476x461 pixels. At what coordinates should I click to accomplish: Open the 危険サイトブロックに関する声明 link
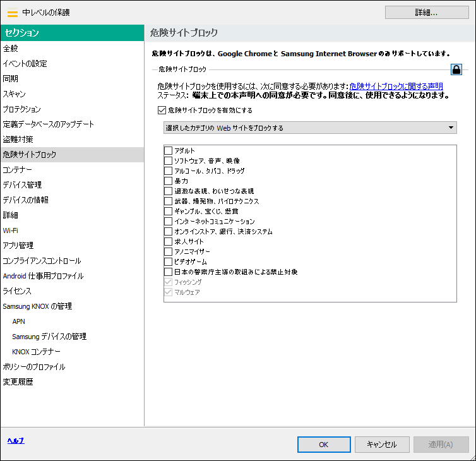click(396, 87)
